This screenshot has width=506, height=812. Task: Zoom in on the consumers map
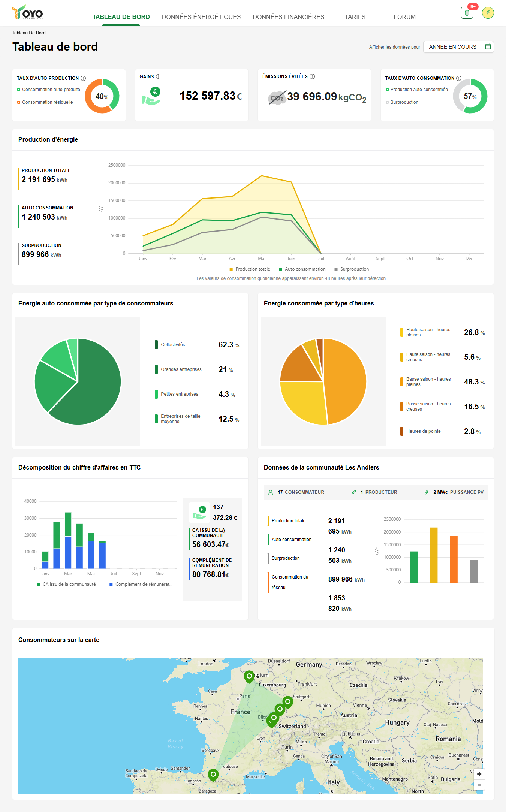pyautogui.click(x=479, y=774)
